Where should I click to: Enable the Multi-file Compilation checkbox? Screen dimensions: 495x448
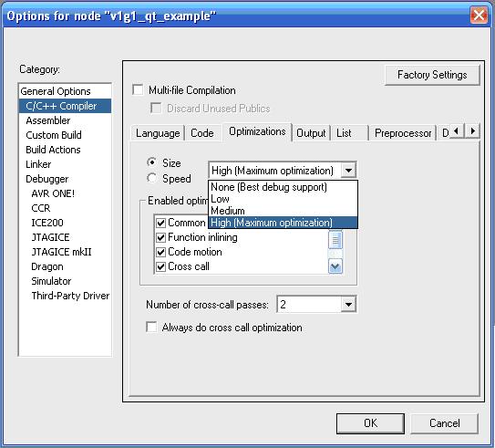(x=138, y=89)
